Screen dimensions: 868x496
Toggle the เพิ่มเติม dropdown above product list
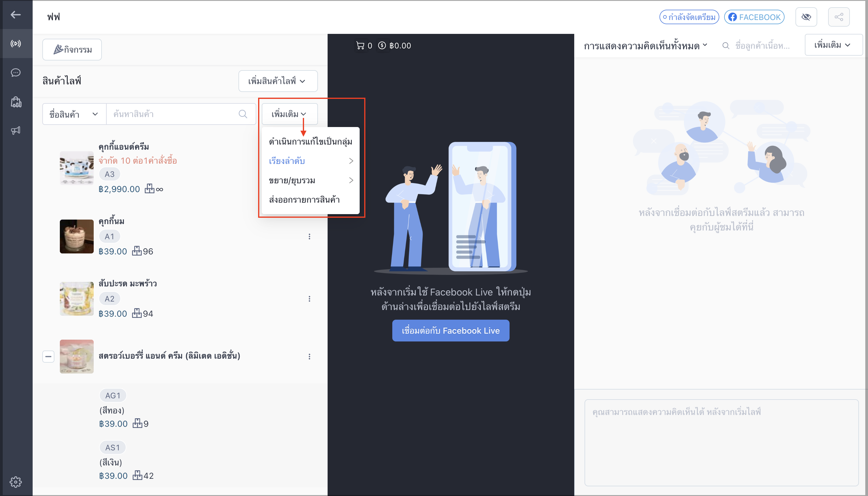(x=289, y=114)
